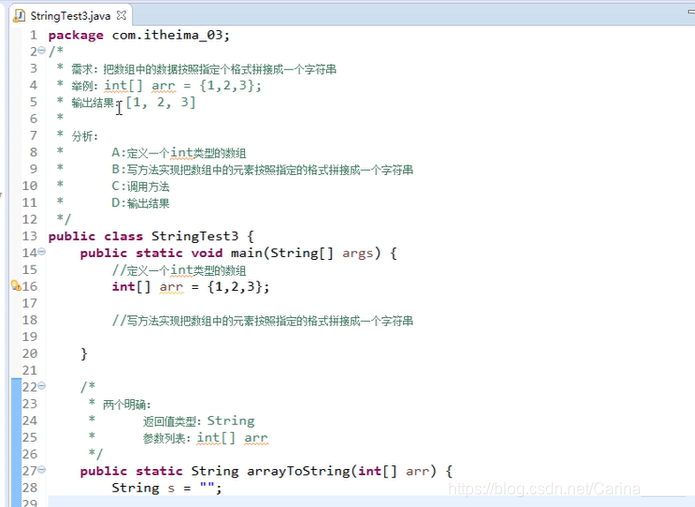This screenshot has width=695, height=507.
Task: Collapse the main method at line 14
Action: click(42, 252)
